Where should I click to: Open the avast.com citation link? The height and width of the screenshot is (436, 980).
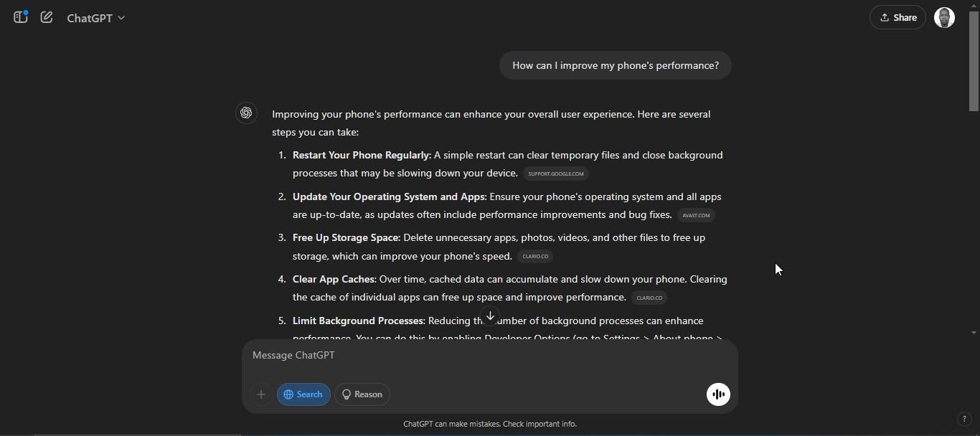(x=696, y=215)
